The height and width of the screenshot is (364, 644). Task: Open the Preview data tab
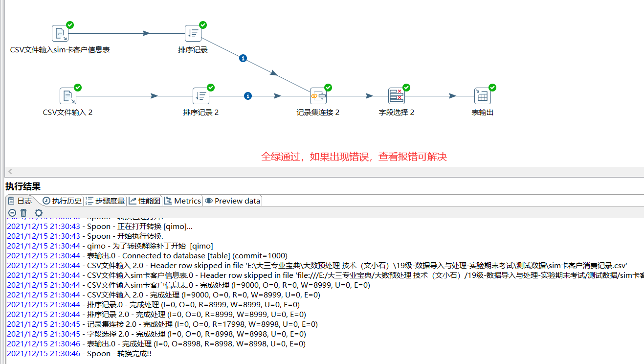[232, 201]
